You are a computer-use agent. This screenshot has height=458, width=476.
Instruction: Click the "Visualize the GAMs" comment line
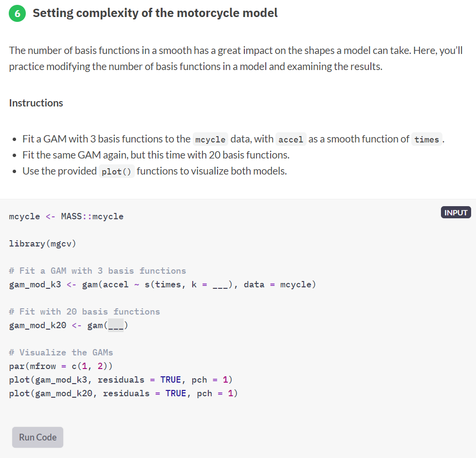pos(61,352)
